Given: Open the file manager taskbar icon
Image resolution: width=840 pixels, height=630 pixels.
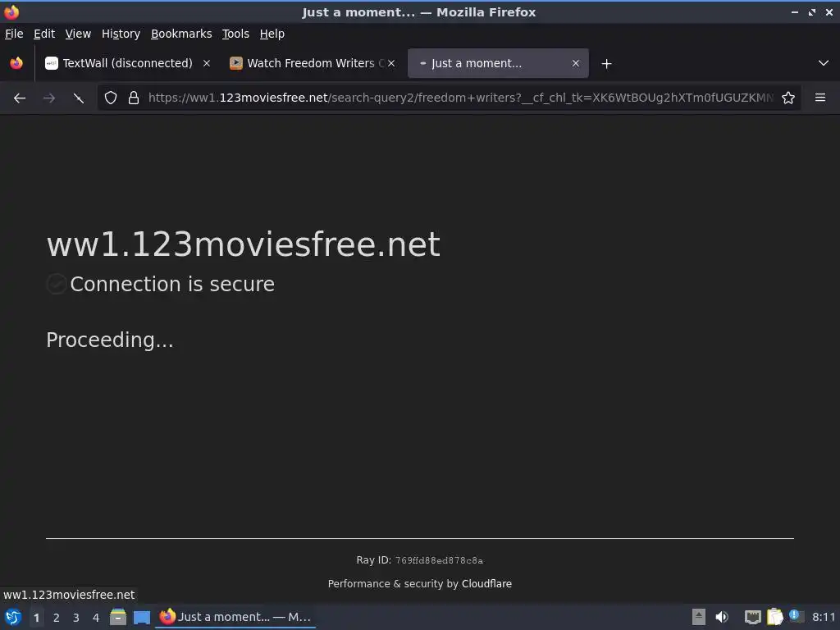Looking at the screenshot, I should pyautogui.click(x=118, y=617).
